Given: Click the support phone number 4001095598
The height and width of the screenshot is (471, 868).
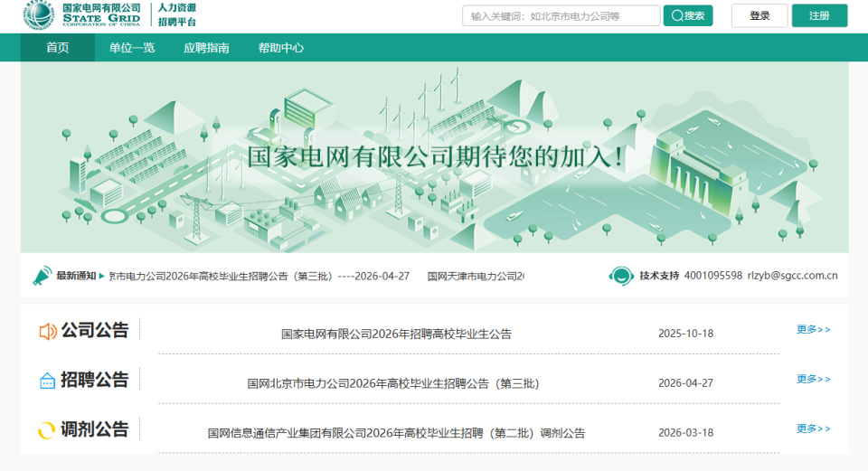Looking at the screenshot, I should (x=713, y=276).
